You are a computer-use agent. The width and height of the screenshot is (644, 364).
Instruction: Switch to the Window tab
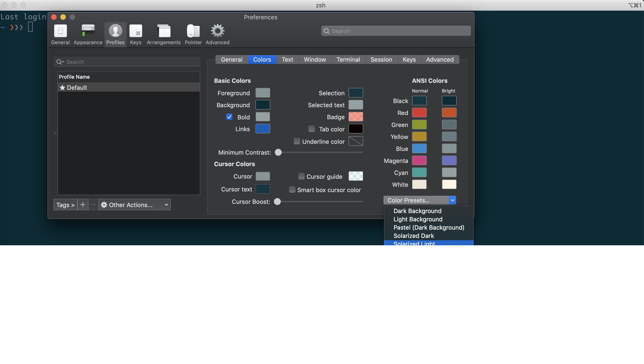pos(315,60)
